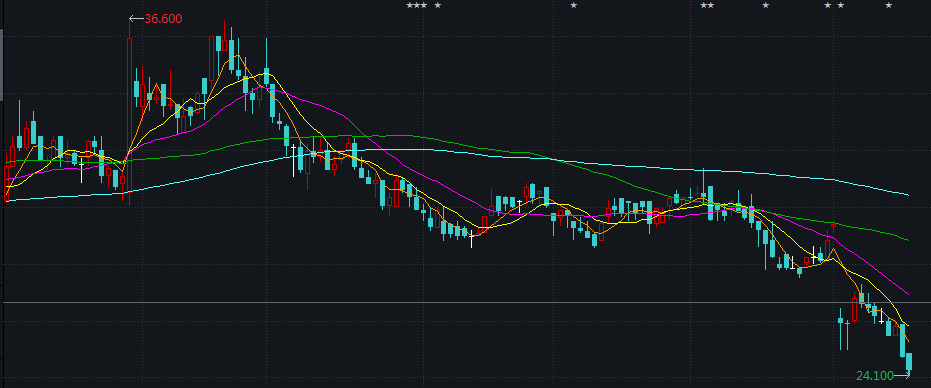Click the rightmost star marker at chart top
Viewport: 931px width, 388px height.
[889, 5]
